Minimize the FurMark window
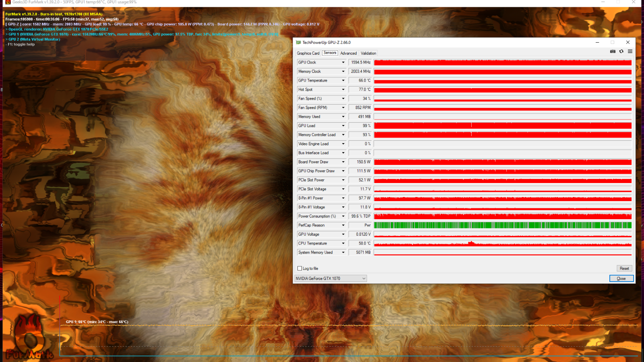The width and height of the screenshot is (644, 362). pos(603,2)
